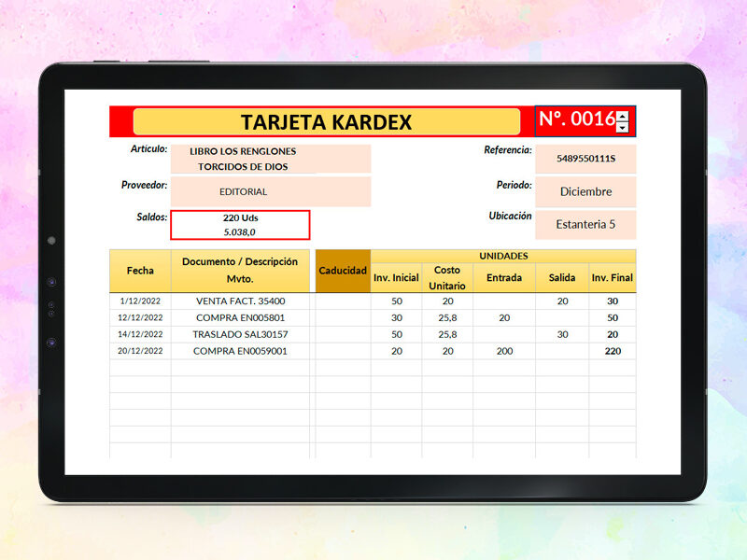Click the Proveedor label
The image size is (747, 560).
(144, 185)
